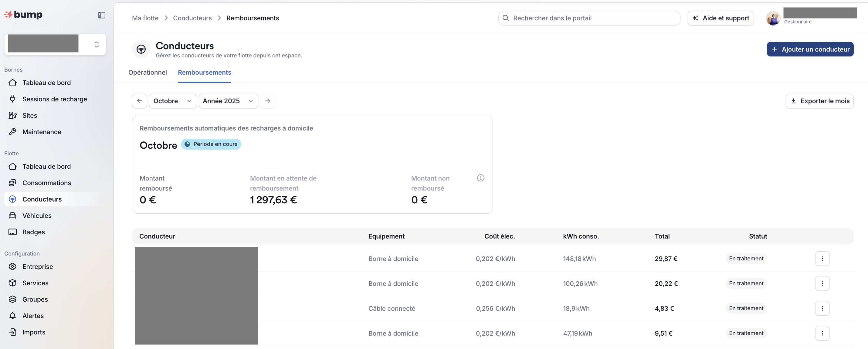Image resolution: width=868 pixels, height=349 pixels.
Task: Open three-dot menu for 29,87 € row
Action: point(822,259)
